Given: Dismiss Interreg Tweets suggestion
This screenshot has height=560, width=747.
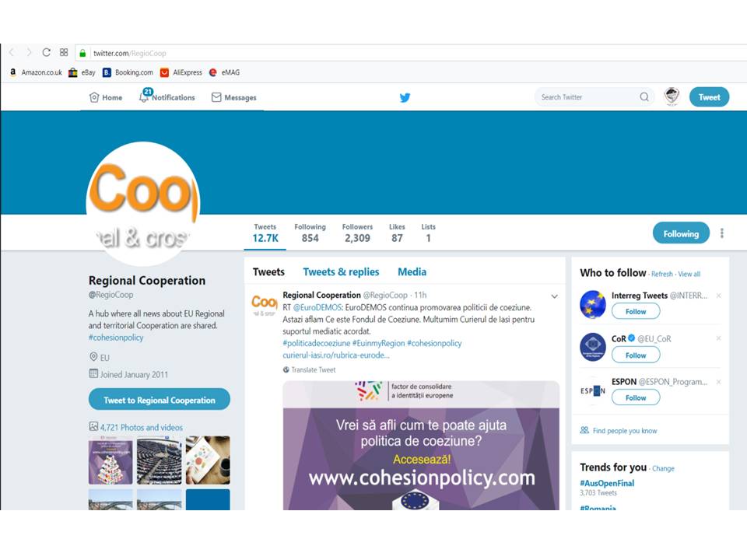Looking at the screenshot, I should click(718, 296).
